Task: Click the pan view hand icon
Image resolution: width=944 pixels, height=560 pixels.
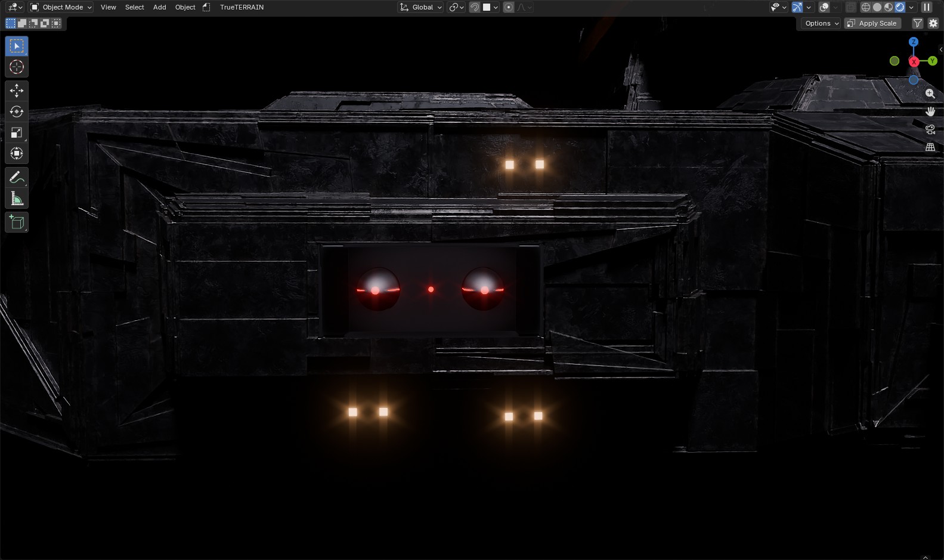Action: (x=930, y=112)
